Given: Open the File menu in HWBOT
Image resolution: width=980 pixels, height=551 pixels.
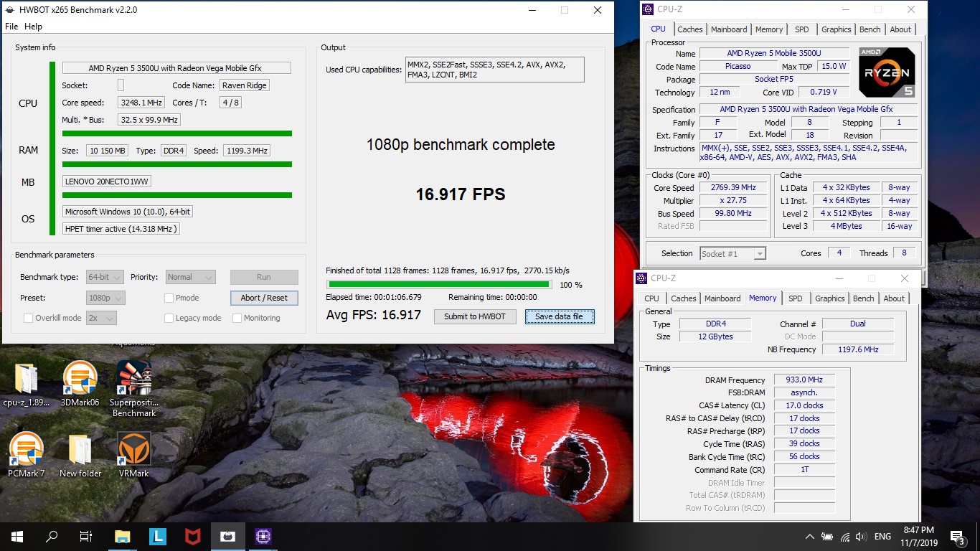Looking at the screenshot, I should coord(11,27).
